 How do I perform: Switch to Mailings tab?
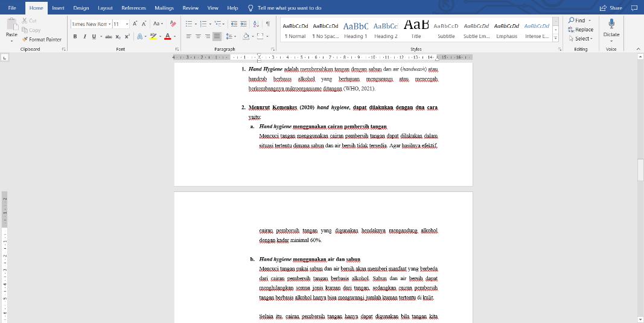pos(164,8)
